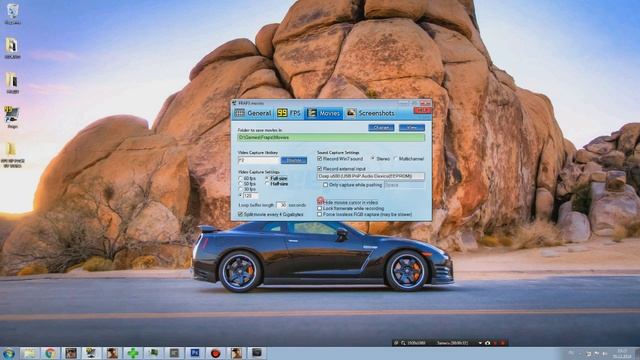Viewport: 640px width, 360px height.
Task: Toggle Hide mouse cursor in video
Action: (320, 202)
